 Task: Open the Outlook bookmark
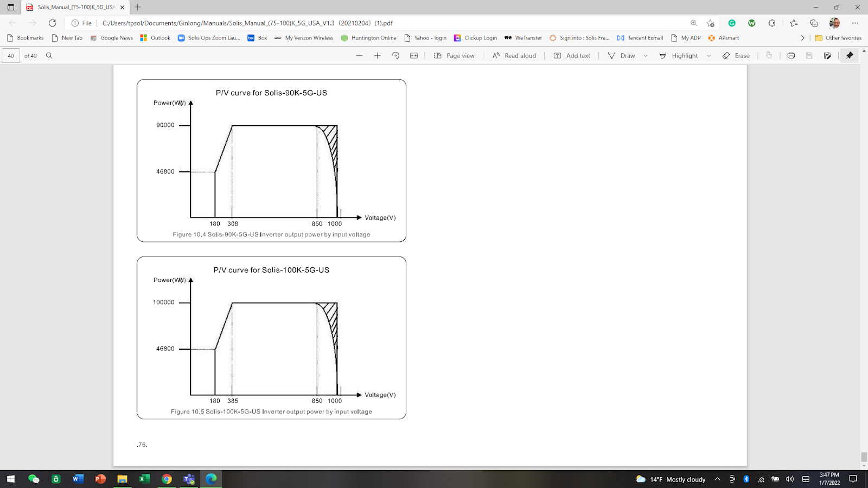(x=155, y=38)
